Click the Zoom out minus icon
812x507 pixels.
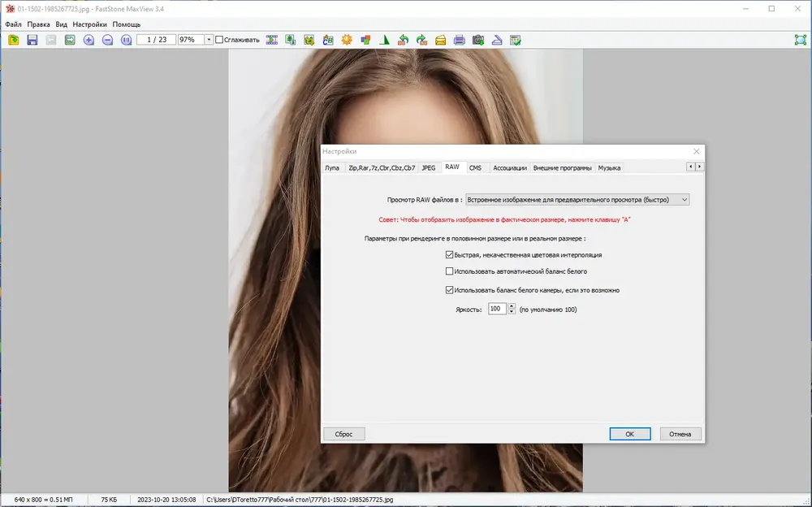pos(107,40)
